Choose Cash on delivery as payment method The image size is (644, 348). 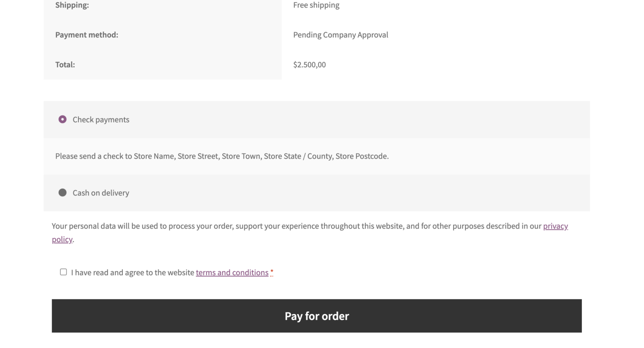coord(62,193)
